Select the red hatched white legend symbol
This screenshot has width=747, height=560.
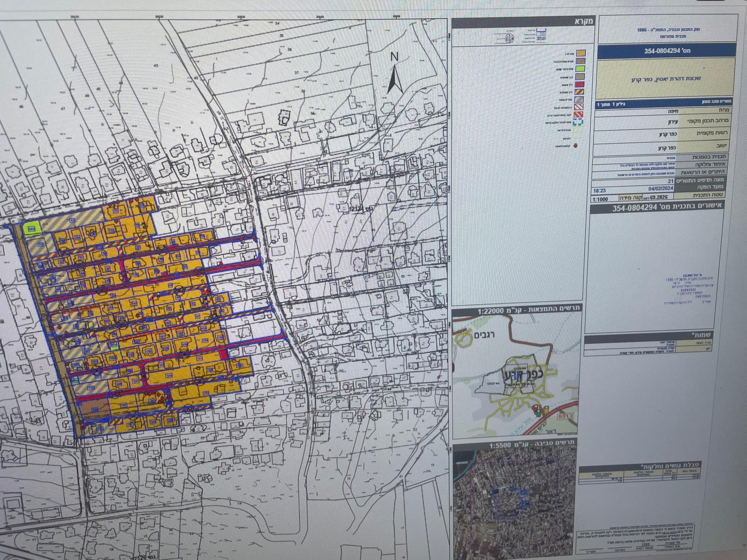coord(578,107)
